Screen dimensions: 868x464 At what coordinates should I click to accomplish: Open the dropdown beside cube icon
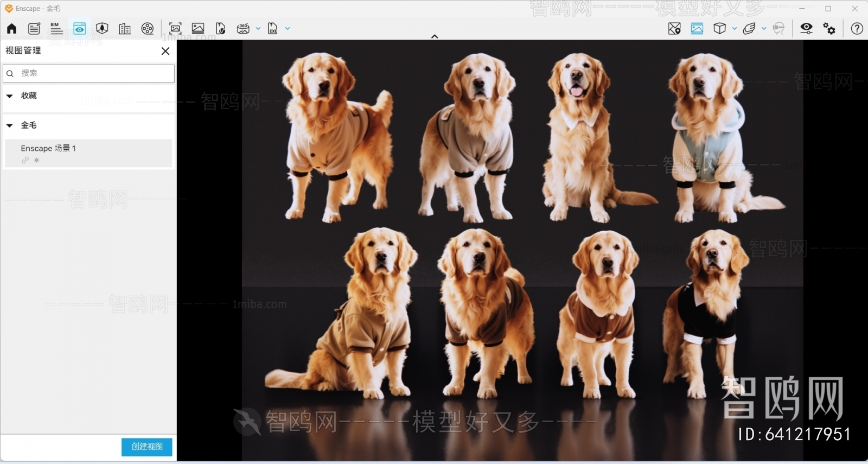click(735, 29)
